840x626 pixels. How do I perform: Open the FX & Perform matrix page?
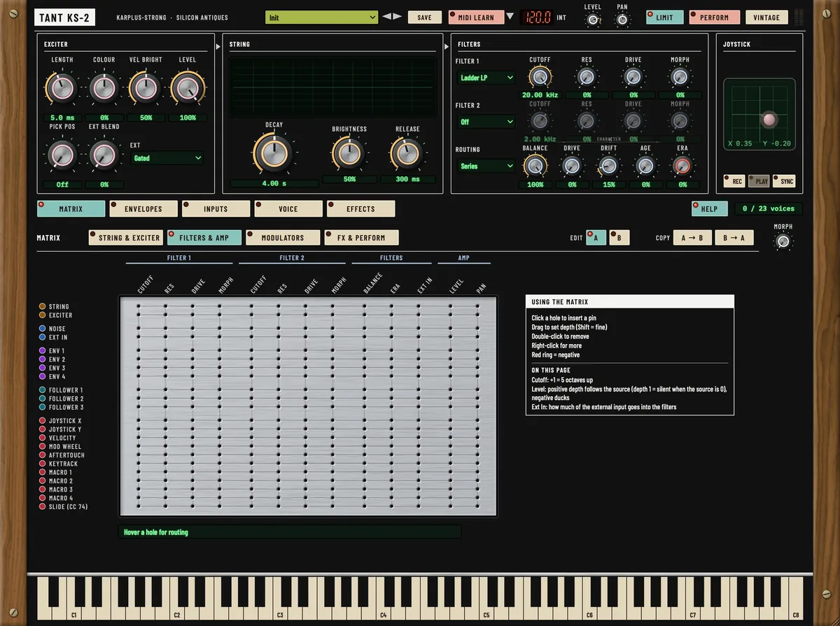(361, 238)
